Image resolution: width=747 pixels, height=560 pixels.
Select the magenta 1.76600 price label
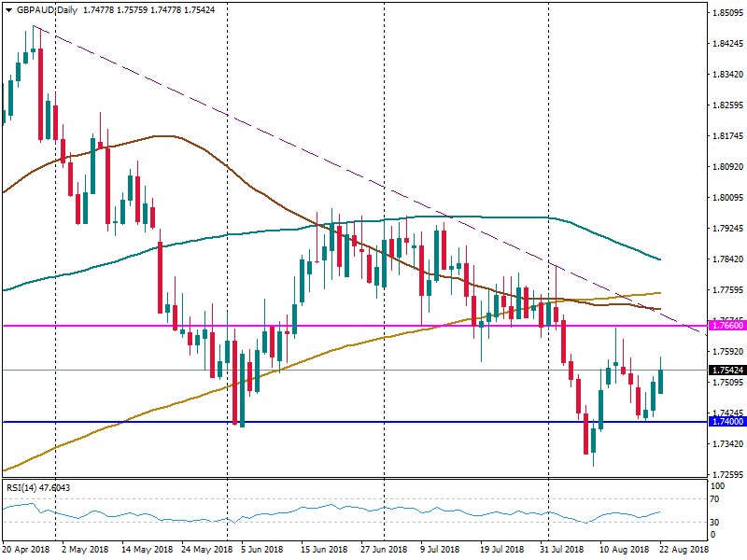pyautogui.click(x=726, y=326)
